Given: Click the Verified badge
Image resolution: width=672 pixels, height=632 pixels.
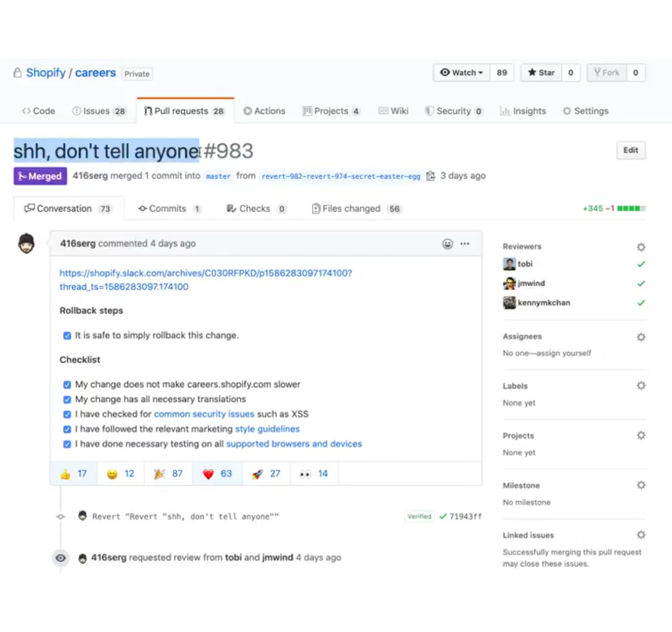Looking at the screenshot, I should 419,516.
